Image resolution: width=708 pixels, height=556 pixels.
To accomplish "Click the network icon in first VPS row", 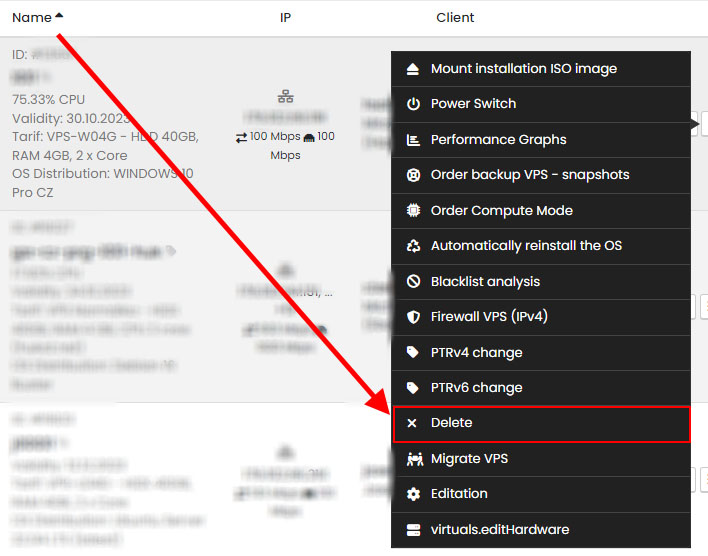I will (x=285, y=97).
